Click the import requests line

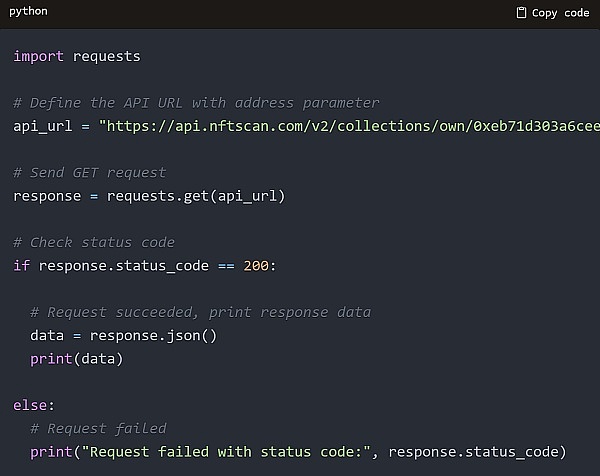point(77,56)
